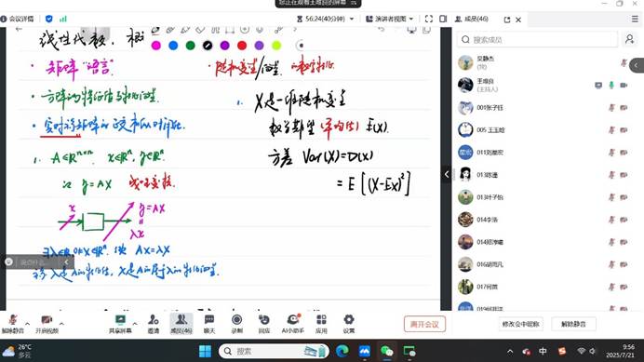
Task: Enter full screen mode from top bar
Action: tap(429, 19)
